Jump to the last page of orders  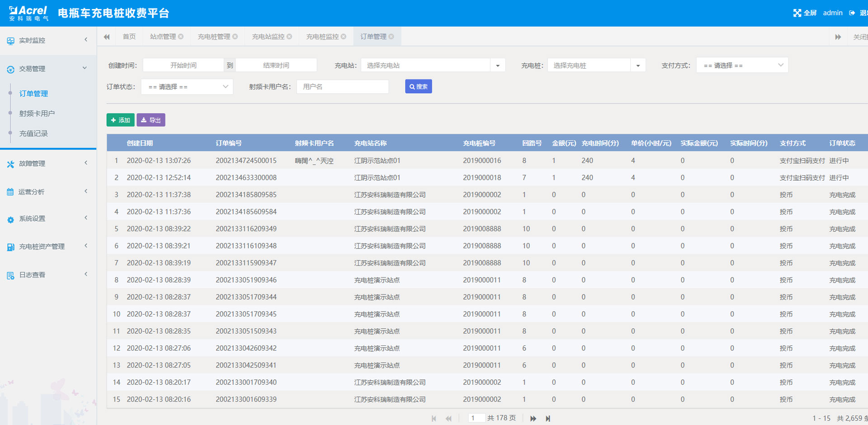click(548, 419)
